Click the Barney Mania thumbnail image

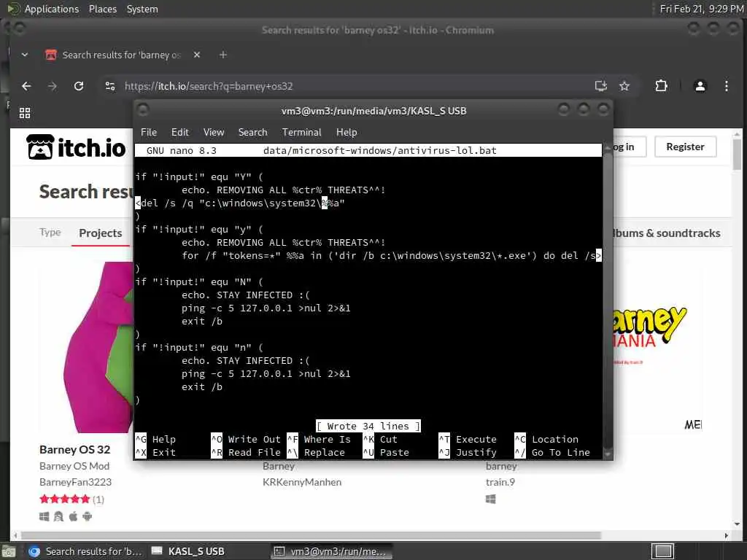[x=657, y=347]
